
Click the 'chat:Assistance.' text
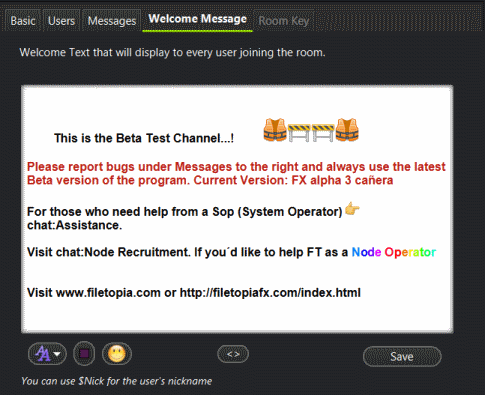(x=74, y=225)
